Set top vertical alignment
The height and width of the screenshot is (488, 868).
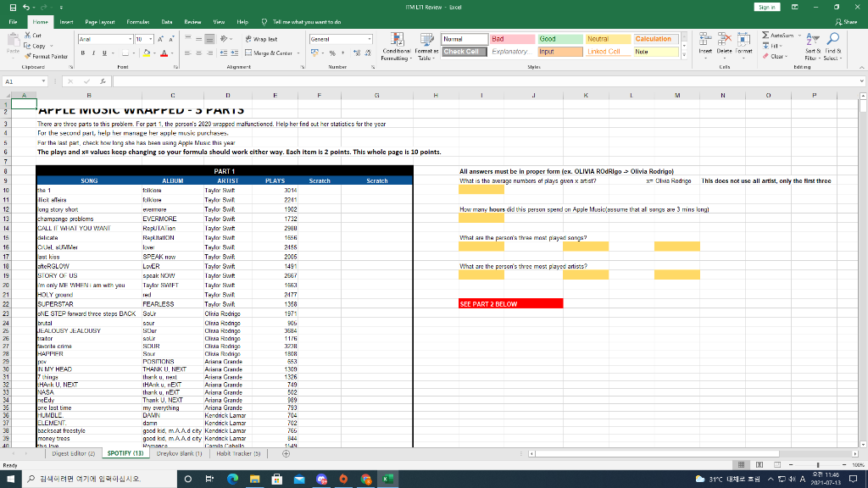tap(188, 39)
